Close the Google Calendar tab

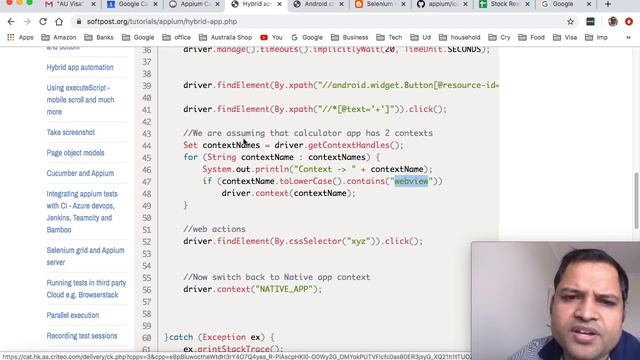(155, 4)
